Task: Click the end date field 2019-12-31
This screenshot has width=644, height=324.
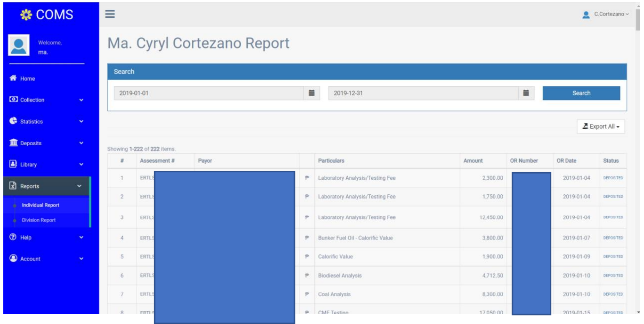Action: coord(424,93)
